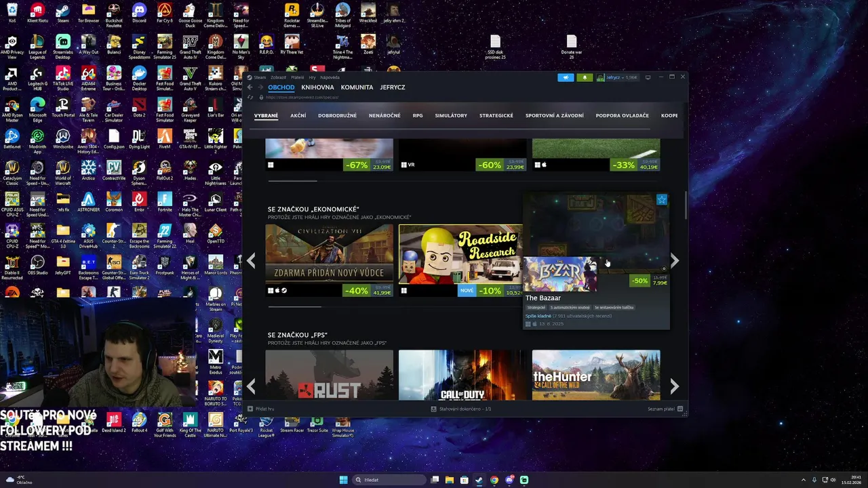Reload the Steam store page

pyautogui.click(x=250, y=97)
